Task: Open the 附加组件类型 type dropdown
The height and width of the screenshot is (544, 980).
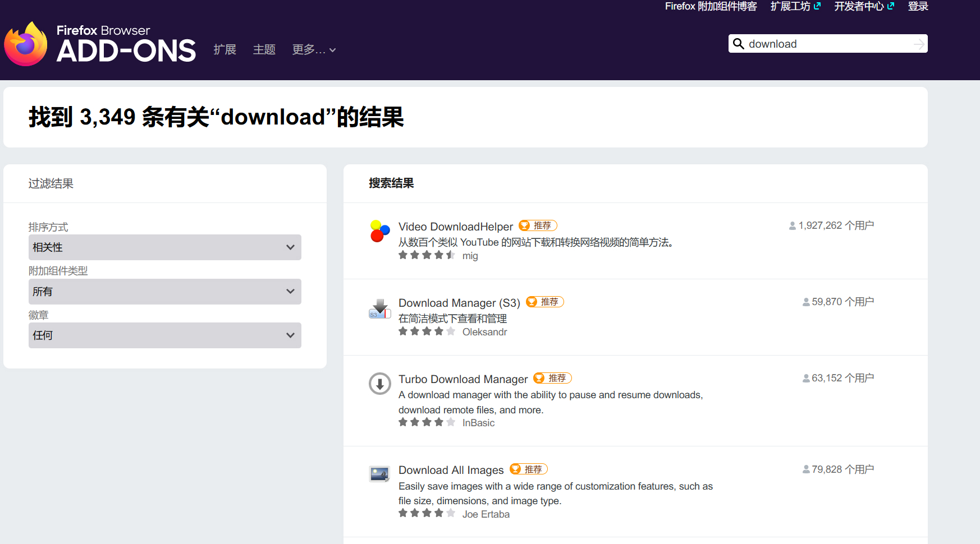Action: pyautogui.click(x=164, y=292)
